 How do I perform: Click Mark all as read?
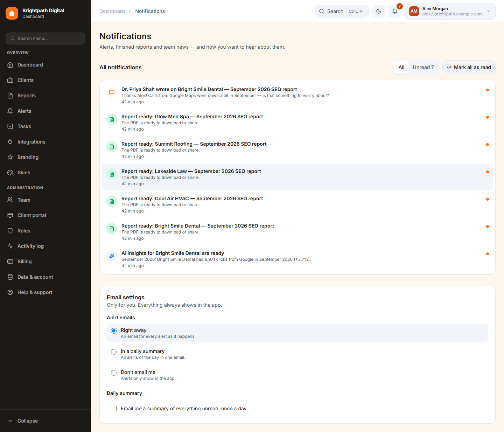click(469, 67)
